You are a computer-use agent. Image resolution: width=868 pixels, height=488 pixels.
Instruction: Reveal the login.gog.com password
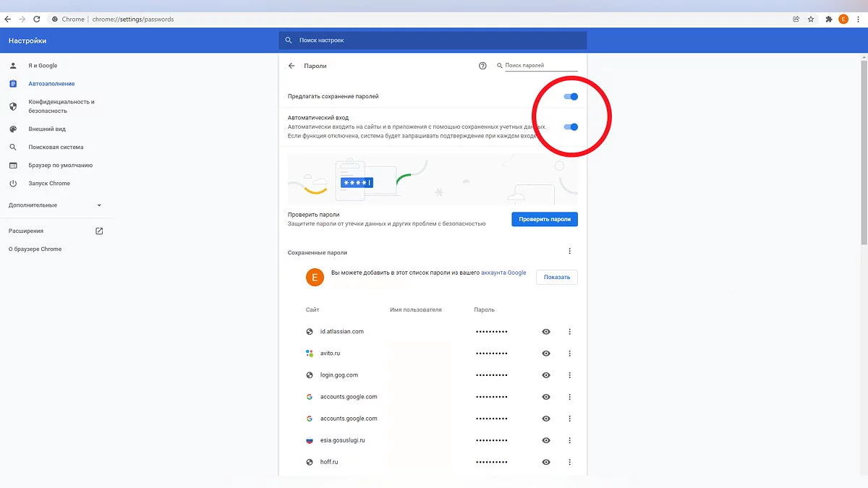tap(546, 375)
